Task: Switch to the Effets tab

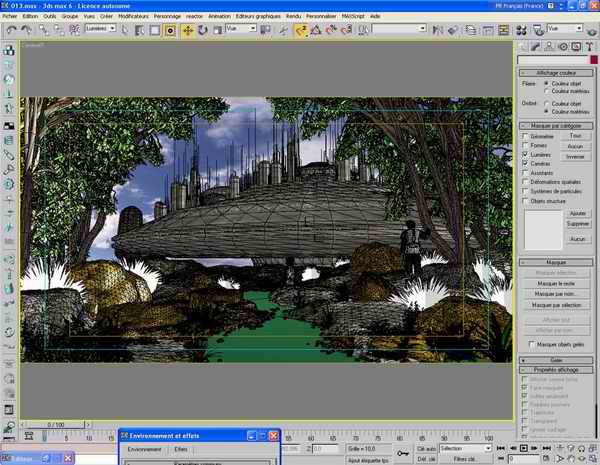Action: 181,451
